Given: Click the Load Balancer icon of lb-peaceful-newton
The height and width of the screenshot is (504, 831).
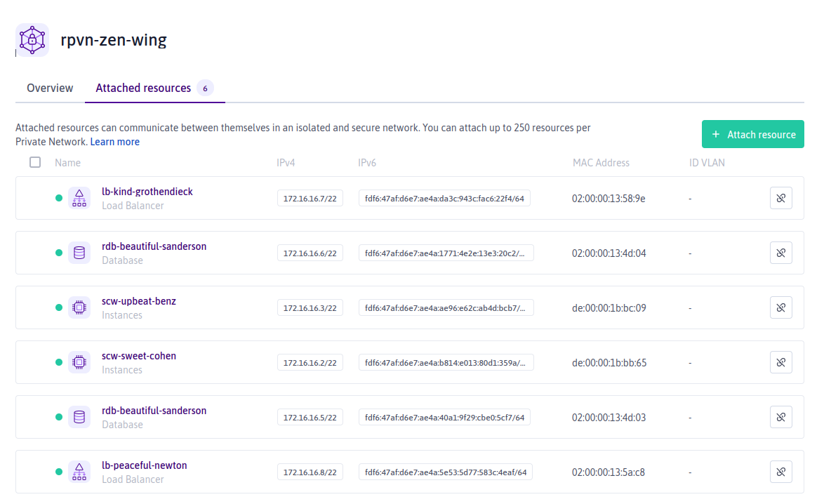Looking at the screenshot, I should click(x=79, y=472).
